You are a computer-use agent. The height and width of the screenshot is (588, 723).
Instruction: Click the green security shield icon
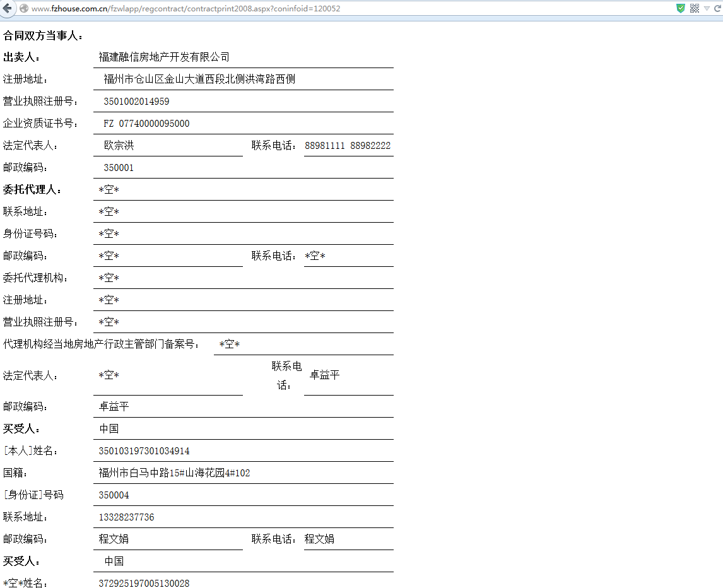pos(681,8)
